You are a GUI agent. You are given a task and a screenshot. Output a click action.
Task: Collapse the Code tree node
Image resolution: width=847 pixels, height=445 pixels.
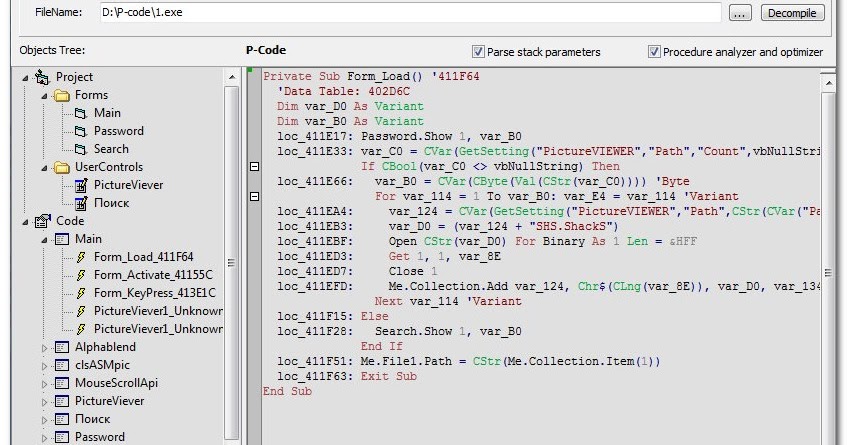pos(25,222)
